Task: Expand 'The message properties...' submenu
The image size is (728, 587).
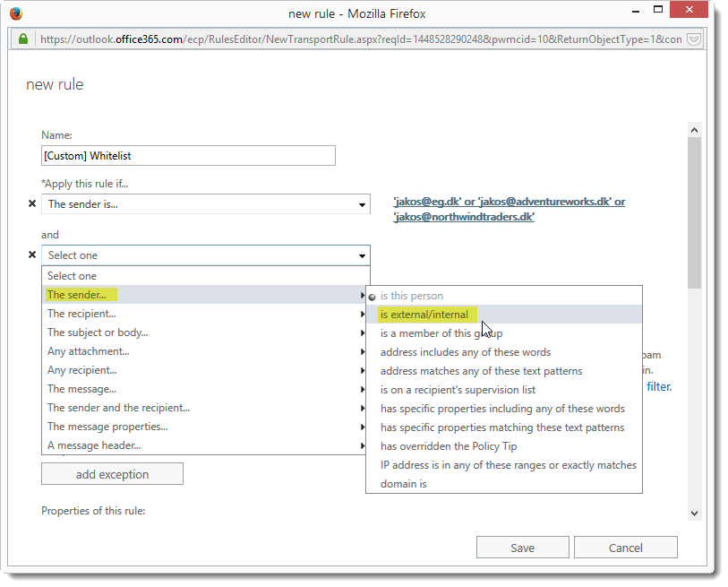Action: (x=206, y=427)
